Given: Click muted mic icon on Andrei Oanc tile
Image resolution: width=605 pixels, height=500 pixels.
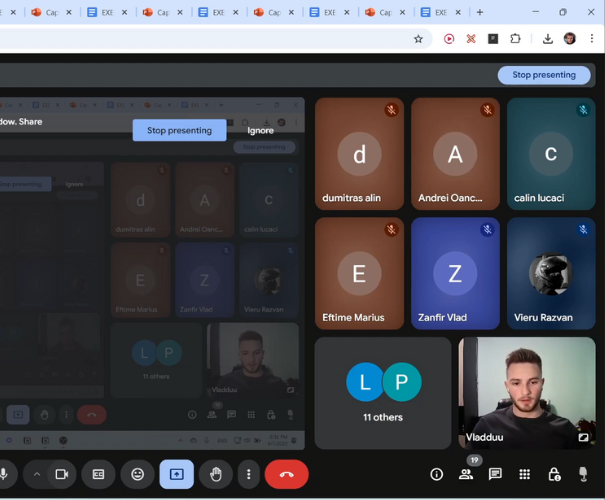Looking at the screenshot, I should tap(487, 110).
